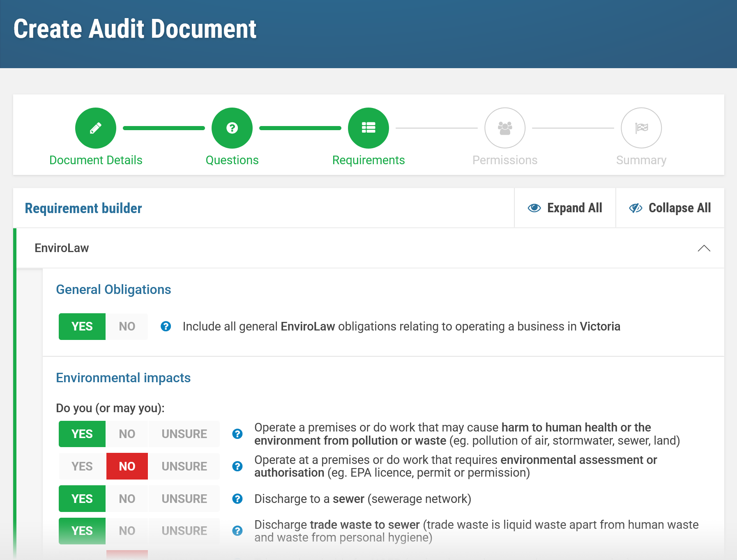Click the Document Details pencil step icon
737x560 pixels.
pyautogui.click(x=96, y=128)
